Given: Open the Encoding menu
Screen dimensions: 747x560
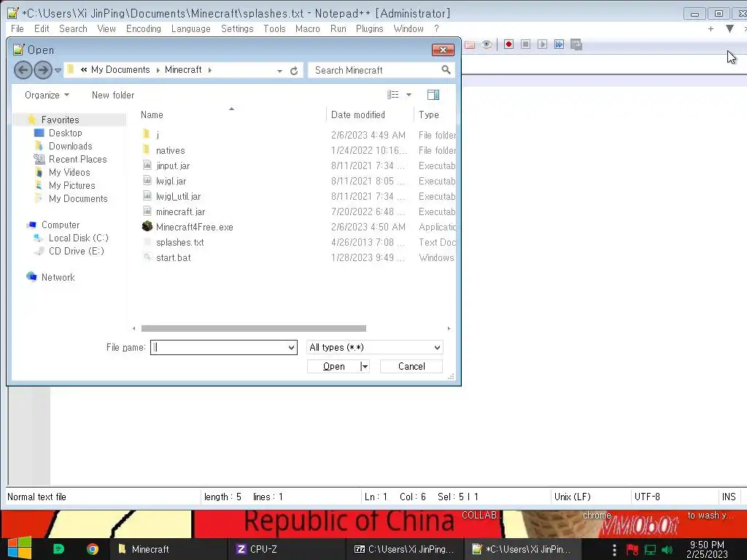Looking at the screenshot, I should pos(144,28).
